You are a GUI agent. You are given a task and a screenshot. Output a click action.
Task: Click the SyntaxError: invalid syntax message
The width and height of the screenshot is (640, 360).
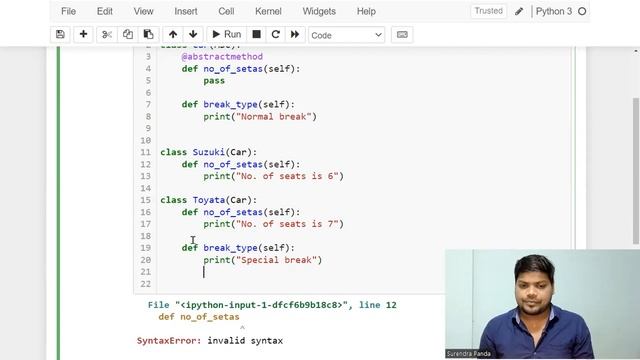tap(210, 341)
